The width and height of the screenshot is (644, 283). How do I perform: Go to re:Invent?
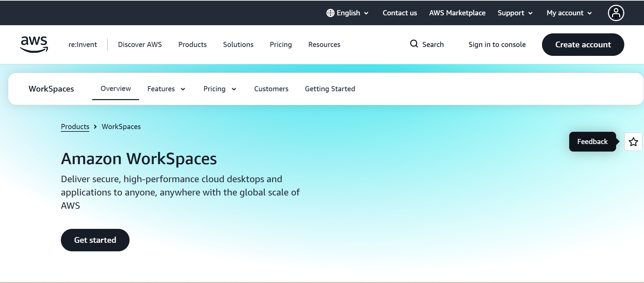tap(83, 45)
